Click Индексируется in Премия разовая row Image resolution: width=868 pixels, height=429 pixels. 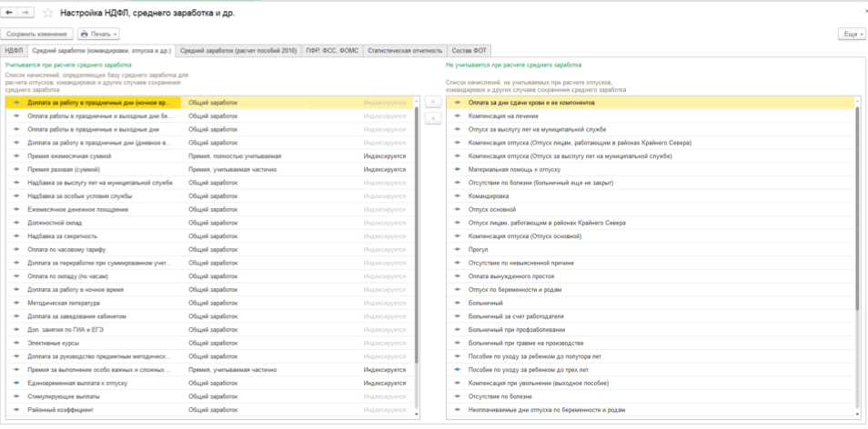point(384,170)
